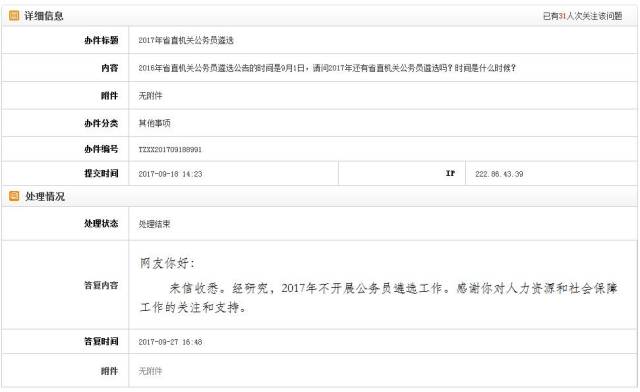Click the category value 其他事项
This screenshot has width=640, height=392.
154,123
